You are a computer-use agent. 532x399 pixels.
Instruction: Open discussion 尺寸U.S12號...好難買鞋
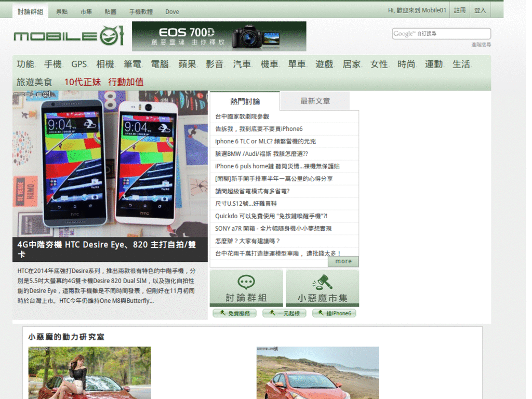pyautogui.click(x=246, y=204)
